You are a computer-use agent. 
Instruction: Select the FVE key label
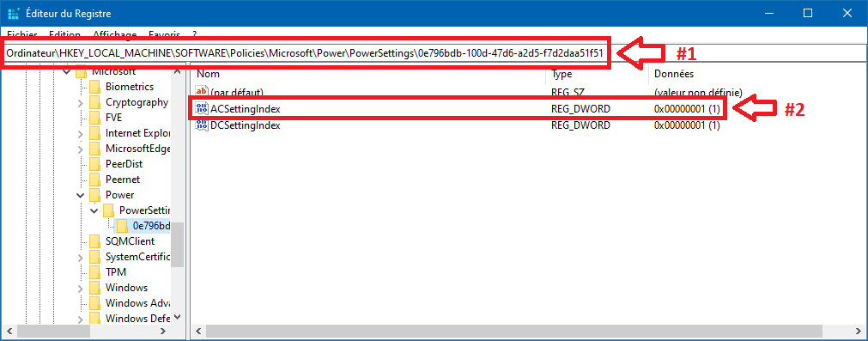pos(113,118)
